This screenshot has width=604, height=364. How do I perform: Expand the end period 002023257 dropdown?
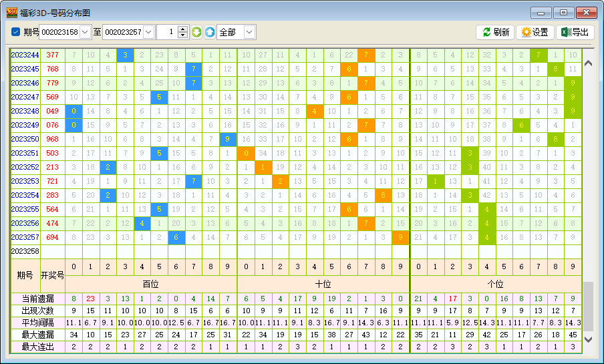coord(148,32)
